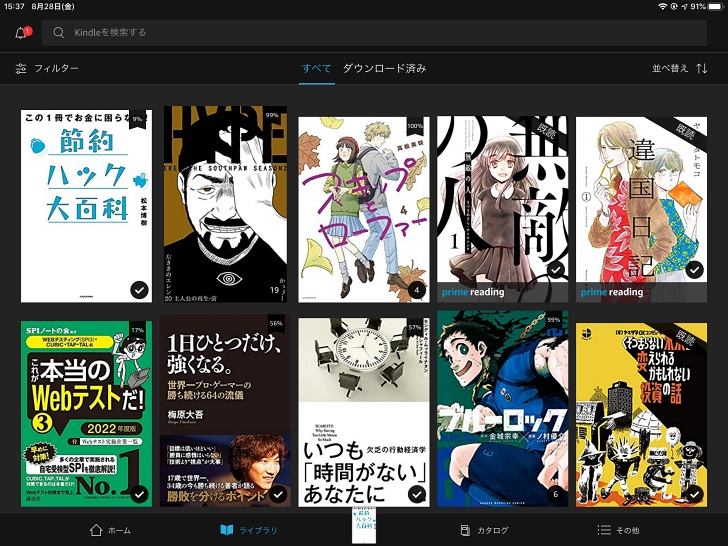Tap downloaded checkmark on 無敵の人
This screenshot has width=728, height=546.
tap(555, 270)
